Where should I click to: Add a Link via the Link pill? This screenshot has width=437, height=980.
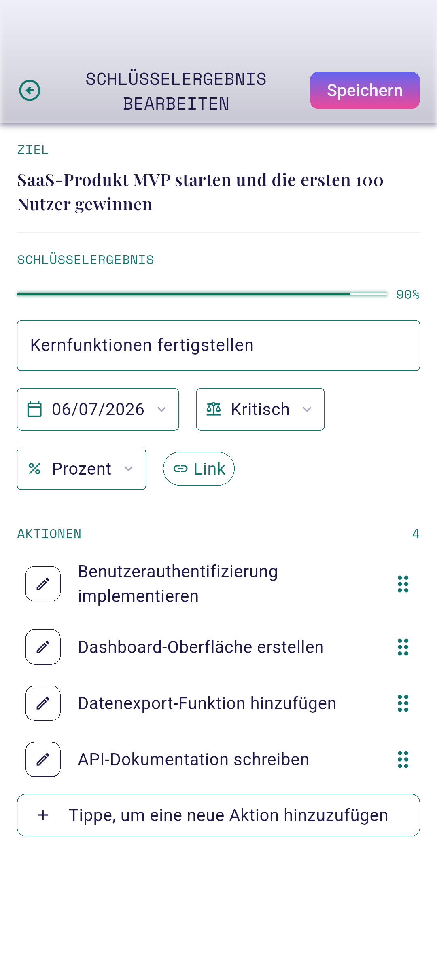click(x=199, y=469)
